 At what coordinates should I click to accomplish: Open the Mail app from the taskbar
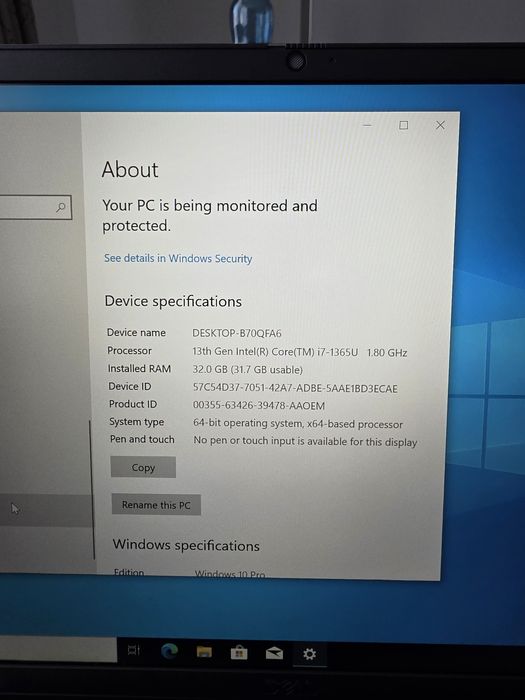[274, 654]
